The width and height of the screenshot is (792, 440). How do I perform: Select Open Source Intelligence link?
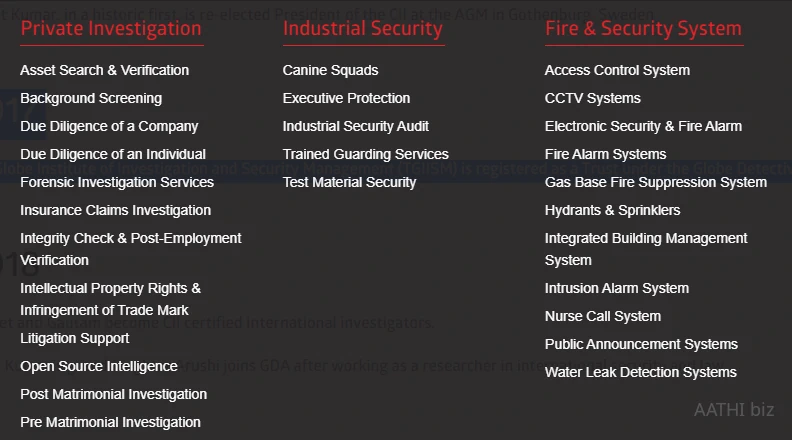tap(99, 366)
